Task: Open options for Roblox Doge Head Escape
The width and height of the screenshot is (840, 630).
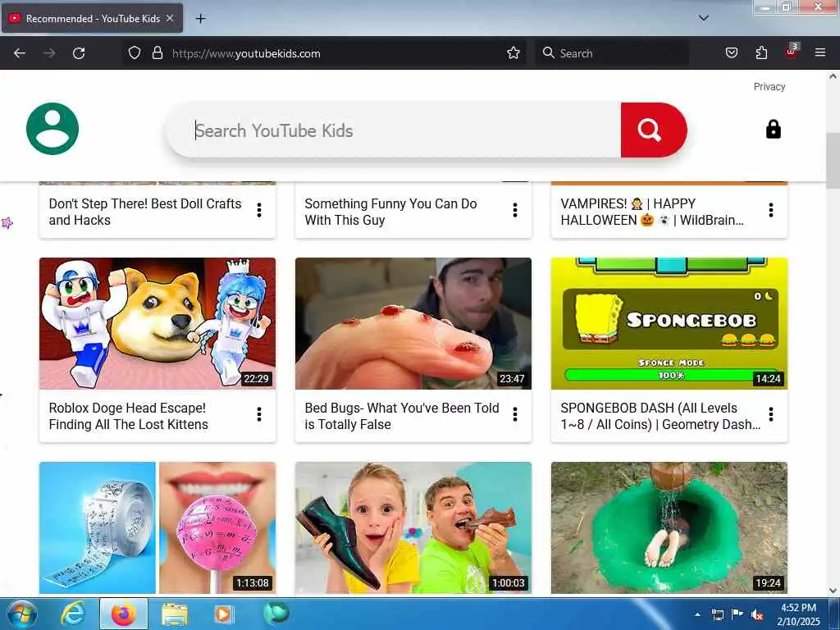Action: click(x=259, y=414)
